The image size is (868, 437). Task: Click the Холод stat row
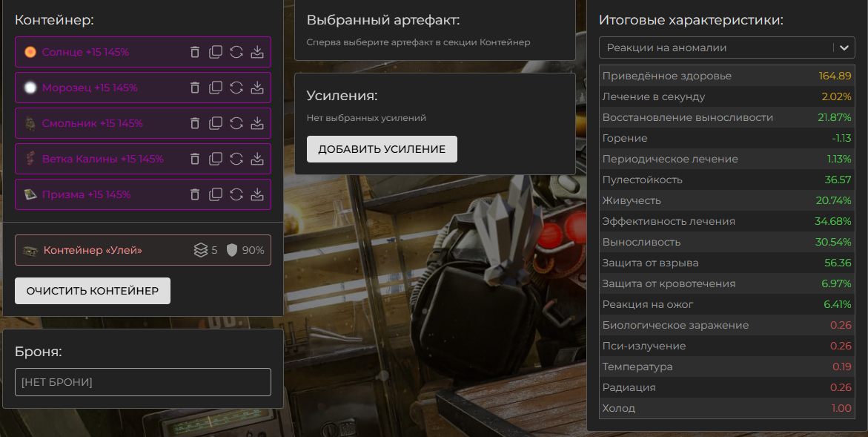coord(727,408)
